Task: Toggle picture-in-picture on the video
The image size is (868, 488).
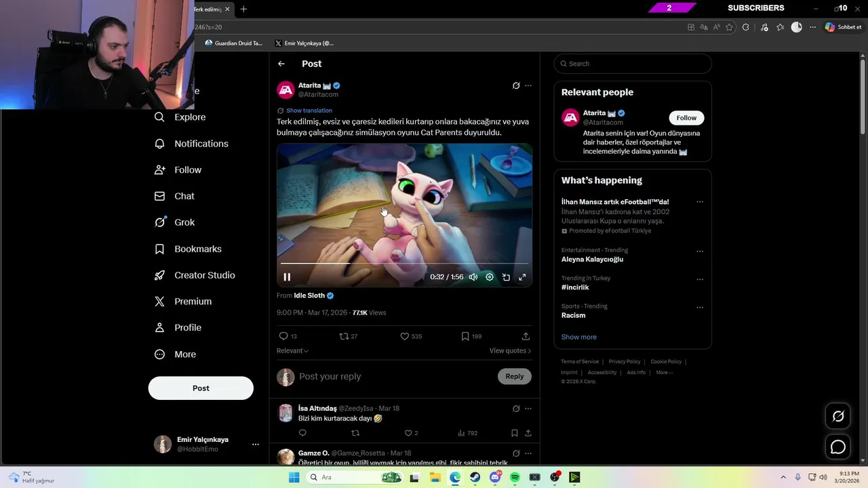Action: pos(506,277)
